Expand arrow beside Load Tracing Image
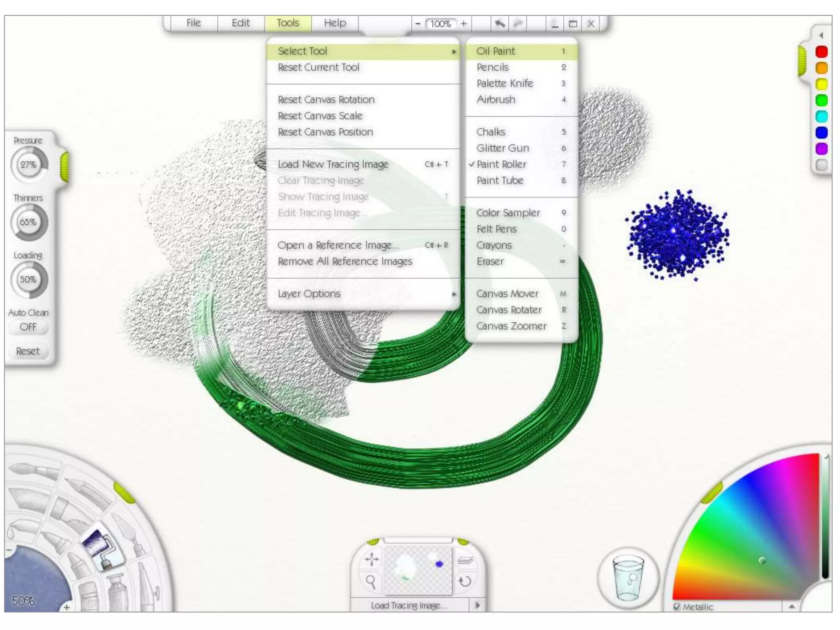The width and height of the screenshot is (840, 630). pos(478,605)
